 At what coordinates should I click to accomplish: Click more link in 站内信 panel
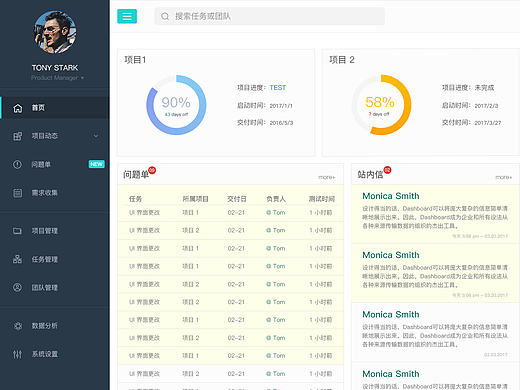point(504,177)
